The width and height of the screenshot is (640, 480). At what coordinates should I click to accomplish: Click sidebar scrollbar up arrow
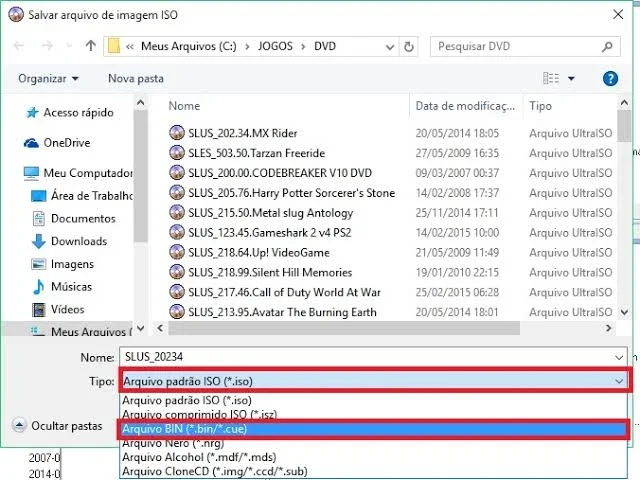[140, 102]
